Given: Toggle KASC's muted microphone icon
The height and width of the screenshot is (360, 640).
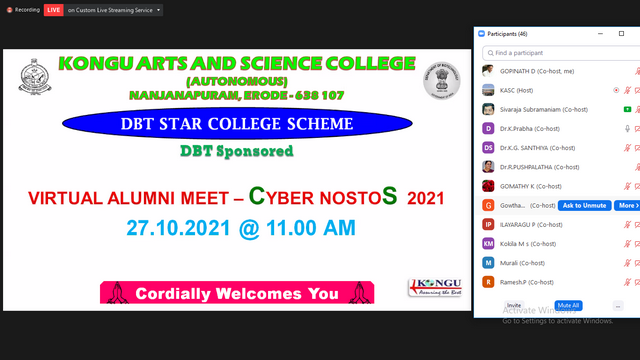Looking at the screenshot, I should [x=627, y=90].
